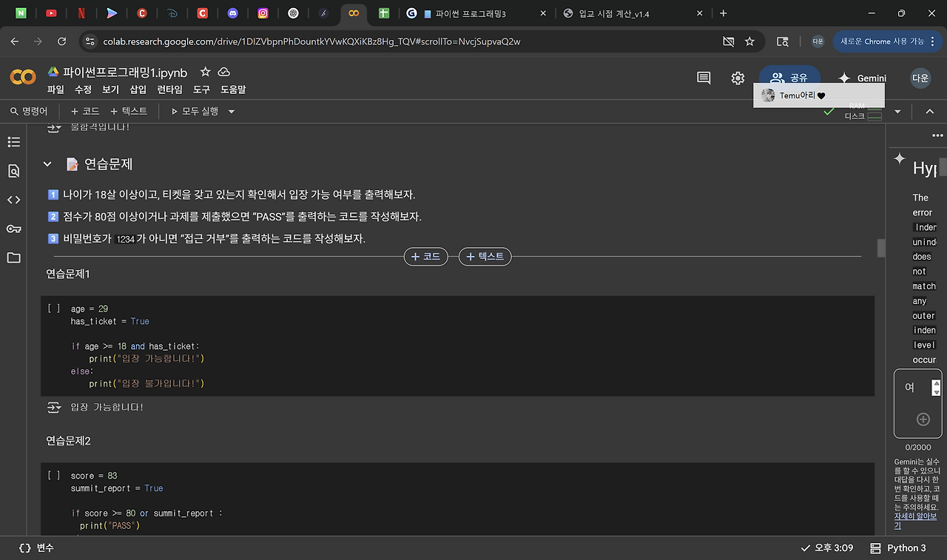The height and width of the screenshot is (560, 947).
Task: Open the notebook settings gear
Action: [738, 78]
